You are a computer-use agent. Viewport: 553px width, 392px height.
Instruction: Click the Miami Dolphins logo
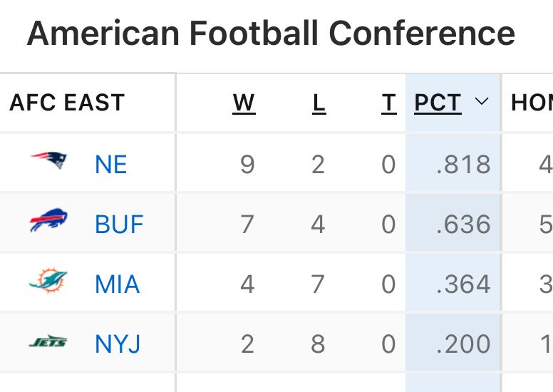[48, 282]
